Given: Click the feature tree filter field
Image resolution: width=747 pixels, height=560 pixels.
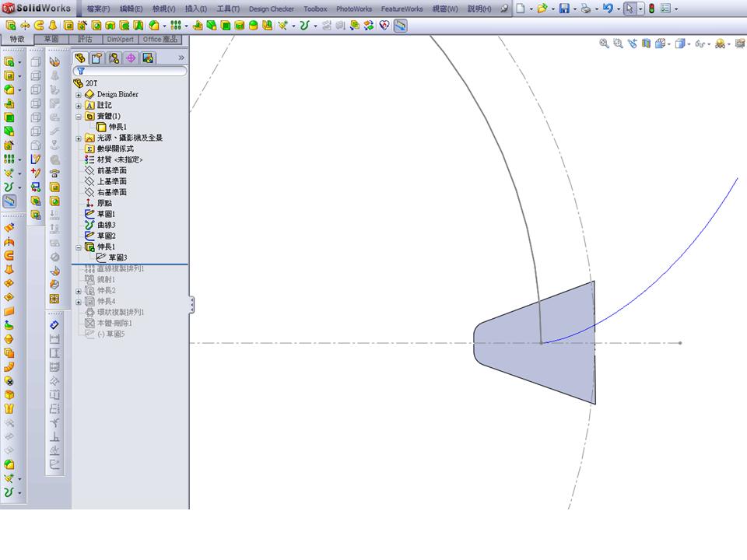Looking at the screenshot, I should (x=130, y=71).
